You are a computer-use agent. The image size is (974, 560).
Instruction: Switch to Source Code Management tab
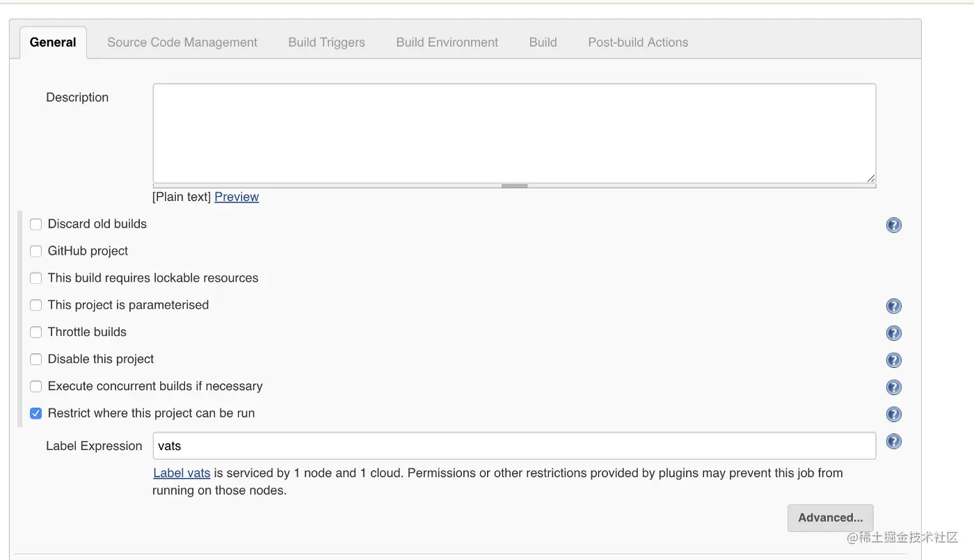tap(182, 42)
